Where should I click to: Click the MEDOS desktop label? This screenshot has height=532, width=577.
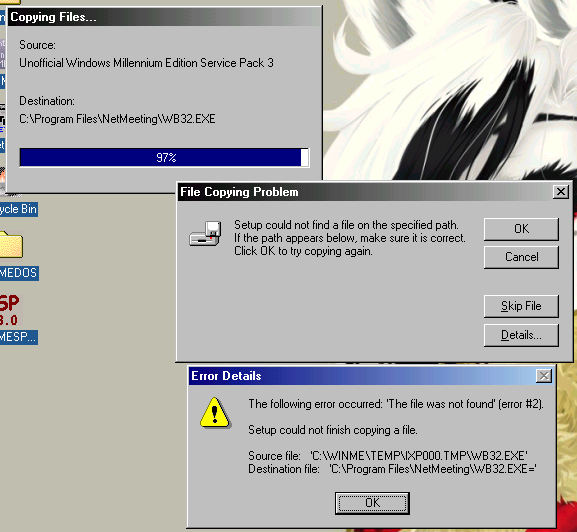[19, 273]
